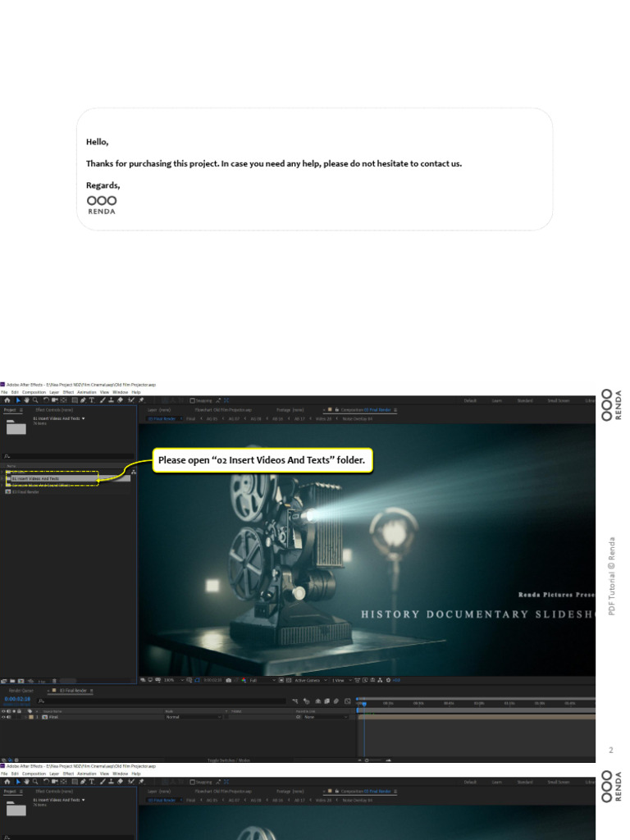Toggle the transparency grid in viewer footer
The width and height of the screenshot is (630, 840).
pyautogui.click(x=288, y=680)
